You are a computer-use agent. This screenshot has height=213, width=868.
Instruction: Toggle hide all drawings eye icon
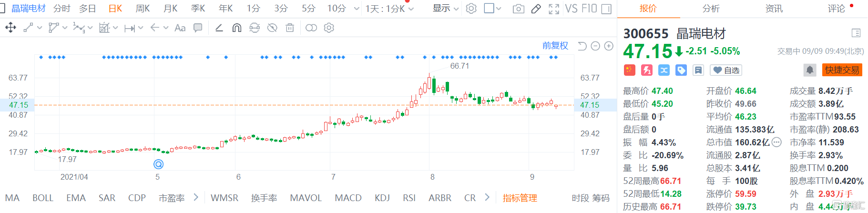pyautogui.click(x=272, y=28)
